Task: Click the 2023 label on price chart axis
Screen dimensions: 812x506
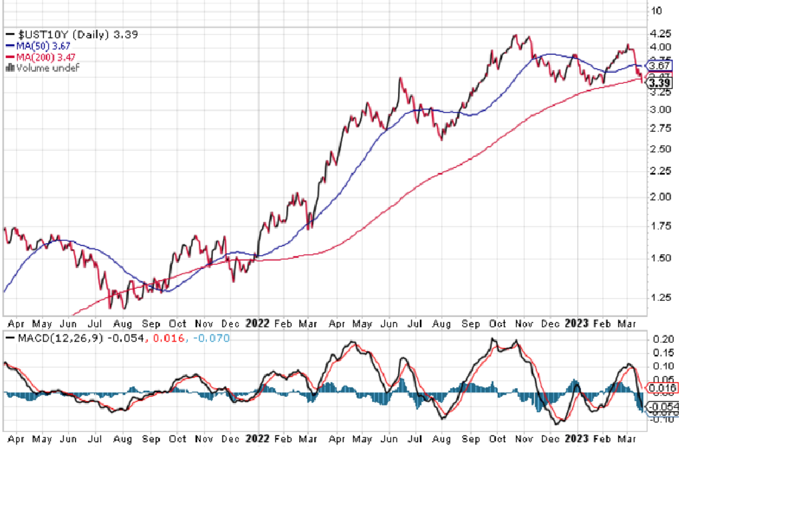Action: click(x=576, y=323)
